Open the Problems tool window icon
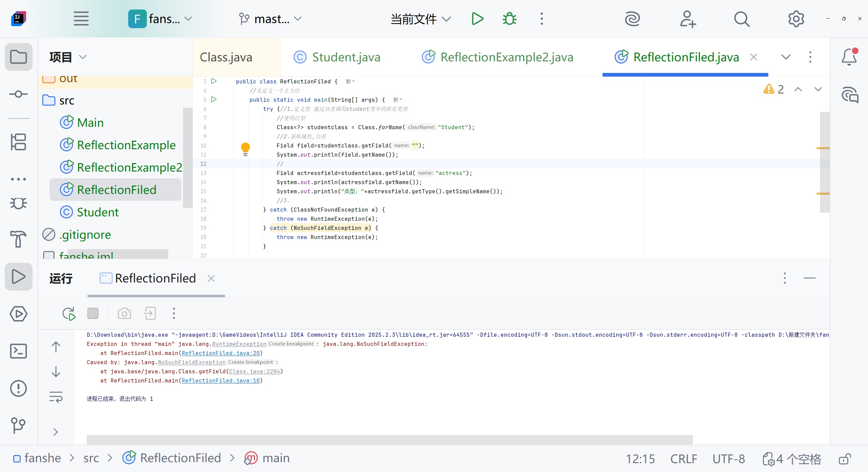 point(18,388)
